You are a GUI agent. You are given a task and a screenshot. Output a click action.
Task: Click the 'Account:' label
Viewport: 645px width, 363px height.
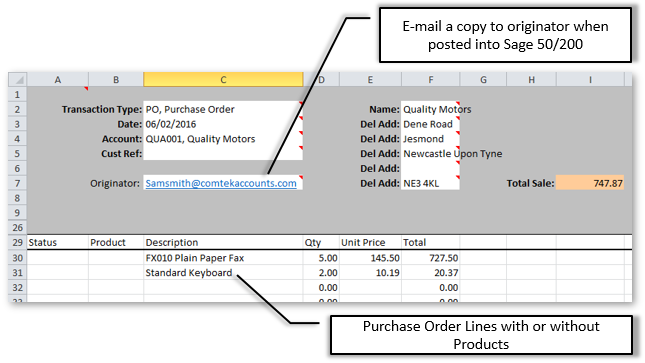pos(122,139)
